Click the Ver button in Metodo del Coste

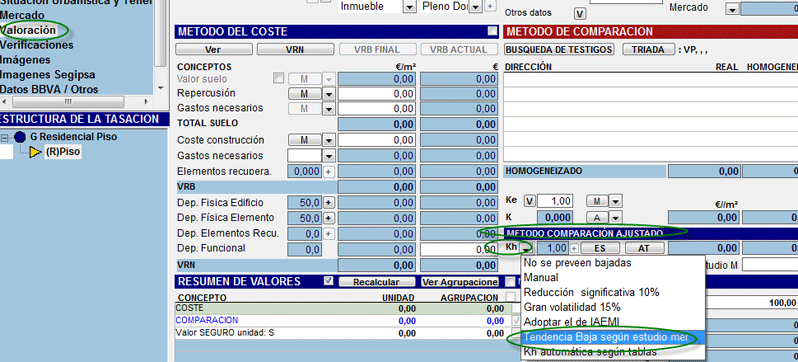point(214,50)
